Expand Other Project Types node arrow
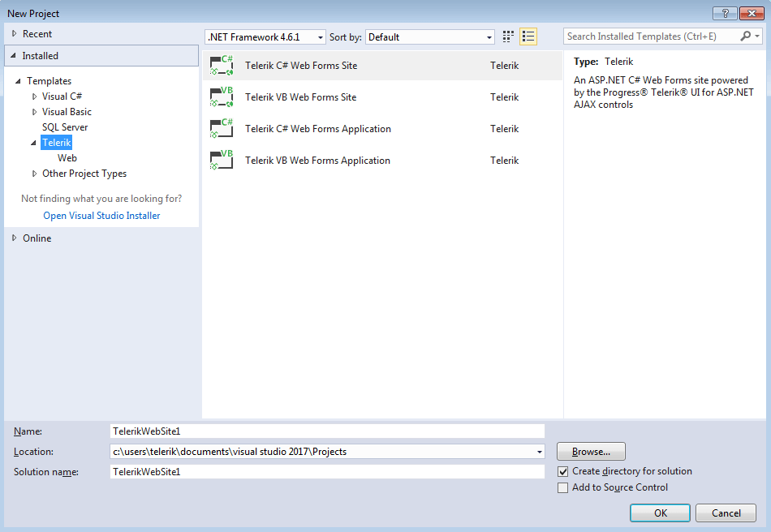Viewport: 771px width, 532px height. click(34, 174)
